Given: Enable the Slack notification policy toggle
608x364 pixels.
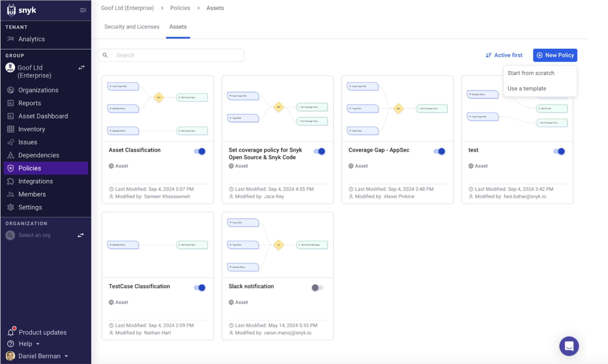Looking at the screenshot, I should (317, 288).
